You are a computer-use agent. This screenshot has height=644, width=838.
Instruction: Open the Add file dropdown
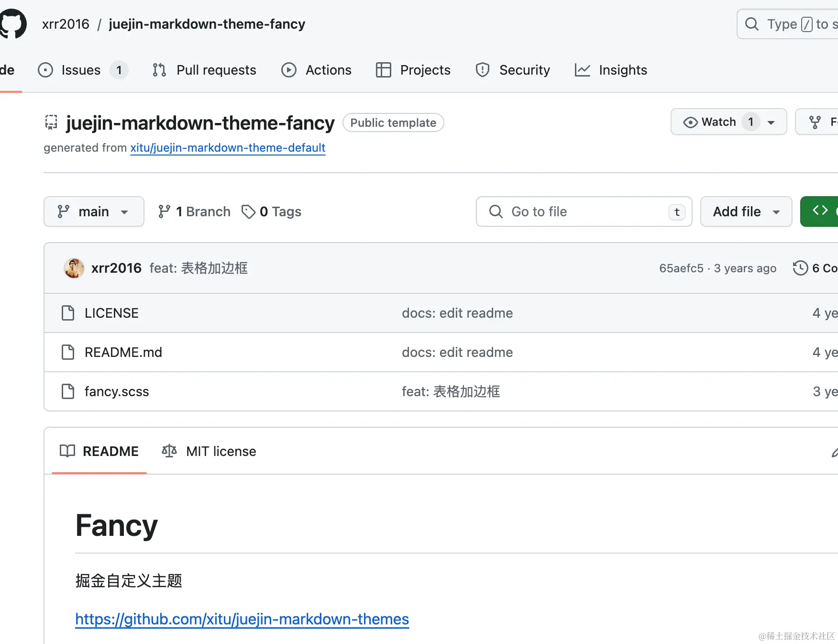click(746, 211)
